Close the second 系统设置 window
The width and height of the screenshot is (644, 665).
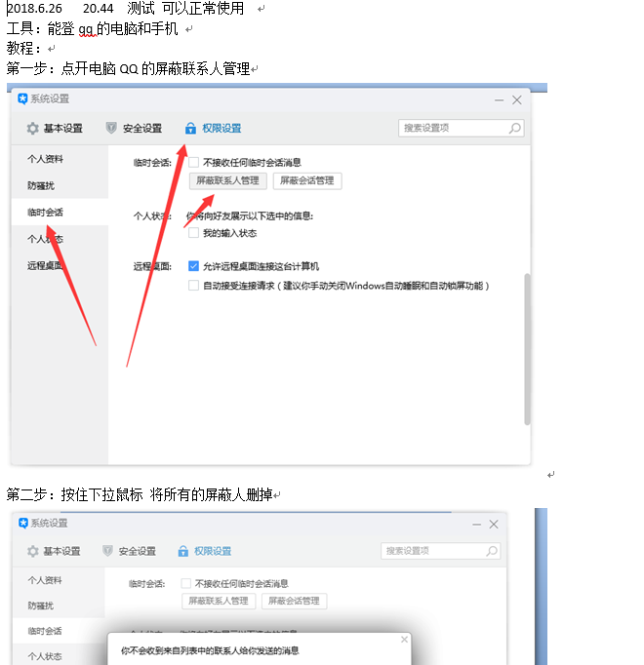[494, 525]
